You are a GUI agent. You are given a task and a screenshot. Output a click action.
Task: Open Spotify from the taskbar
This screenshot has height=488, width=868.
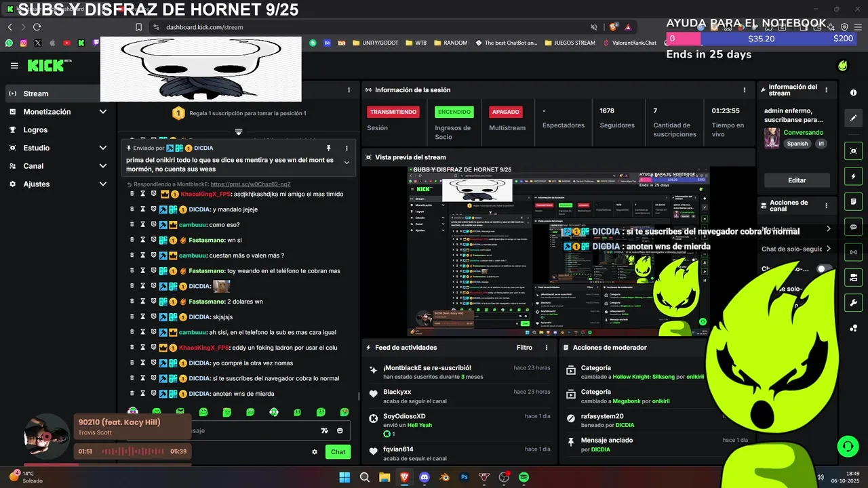tap(524, 477)
